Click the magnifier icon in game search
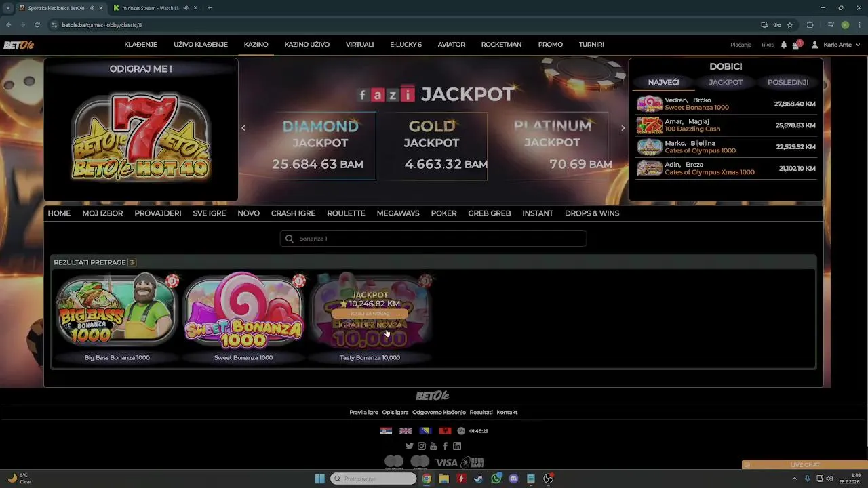This screenshot has width=868, height=488. pyautogui.click(x=290, y=239)
